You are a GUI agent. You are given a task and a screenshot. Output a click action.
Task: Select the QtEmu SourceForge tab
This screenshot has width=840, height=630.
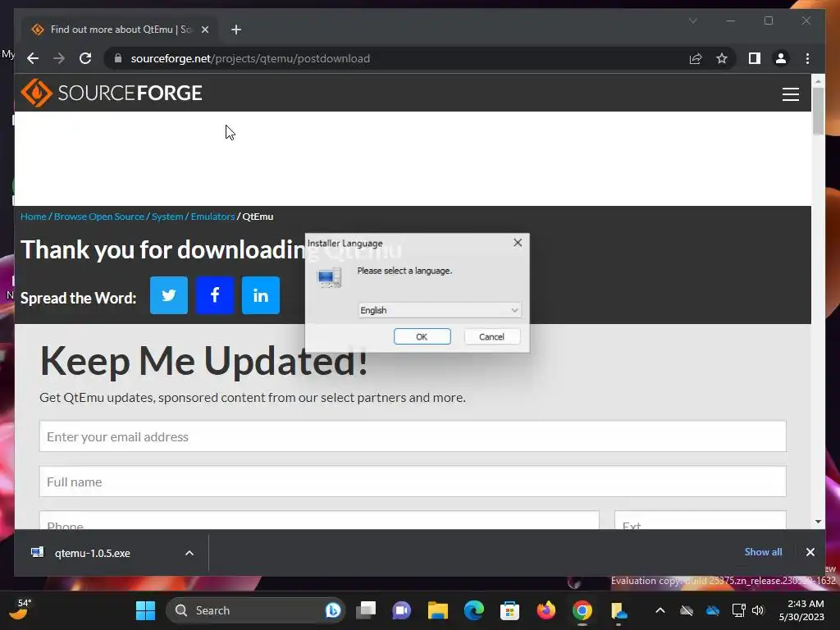[118, 30]
